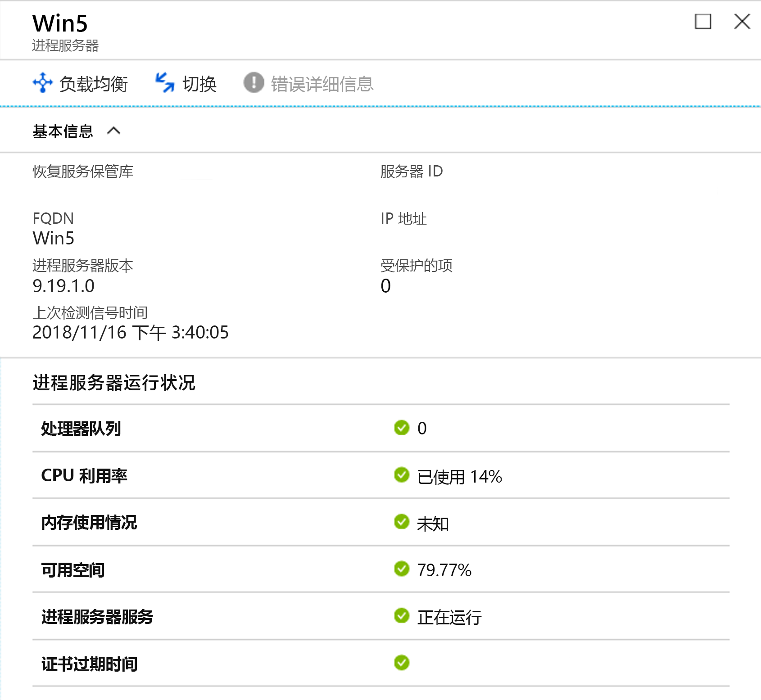Click the 进程服务器 subtitle
Image resolution: width=761 pixels, height=700 pixels.
pyautogui.click(x=65, y=45)
